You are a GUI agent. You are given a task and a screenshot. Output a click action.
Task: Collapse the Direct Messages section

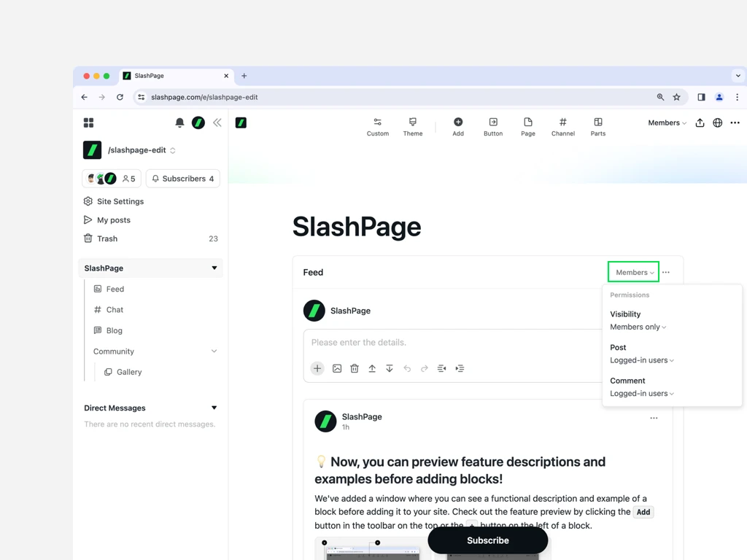click(214, 408)
